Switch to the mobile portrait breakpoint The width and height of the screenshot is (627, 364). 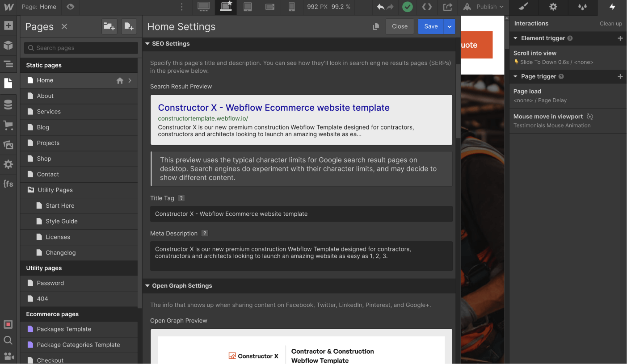[292, 7]
